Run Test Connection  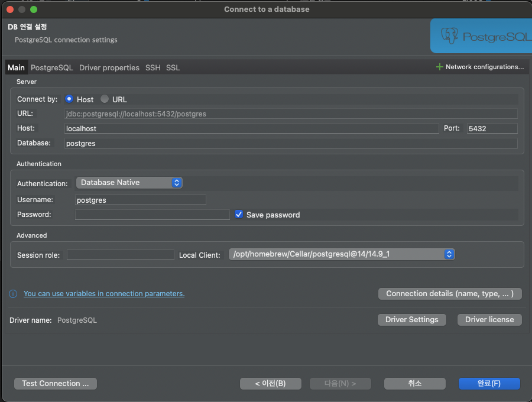pyautogui.click(x=55, y=383)
